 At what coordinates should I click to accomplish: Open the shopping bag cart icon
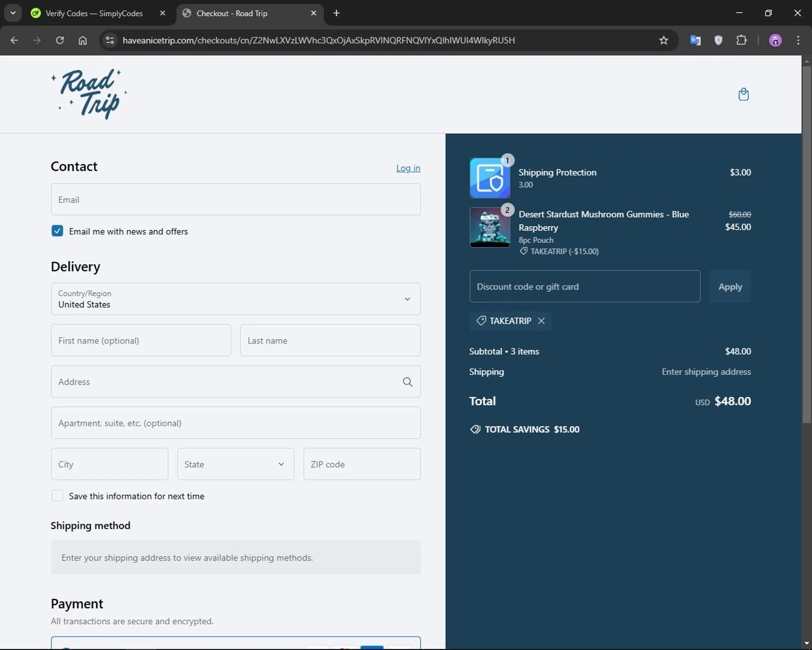[743, 94]
